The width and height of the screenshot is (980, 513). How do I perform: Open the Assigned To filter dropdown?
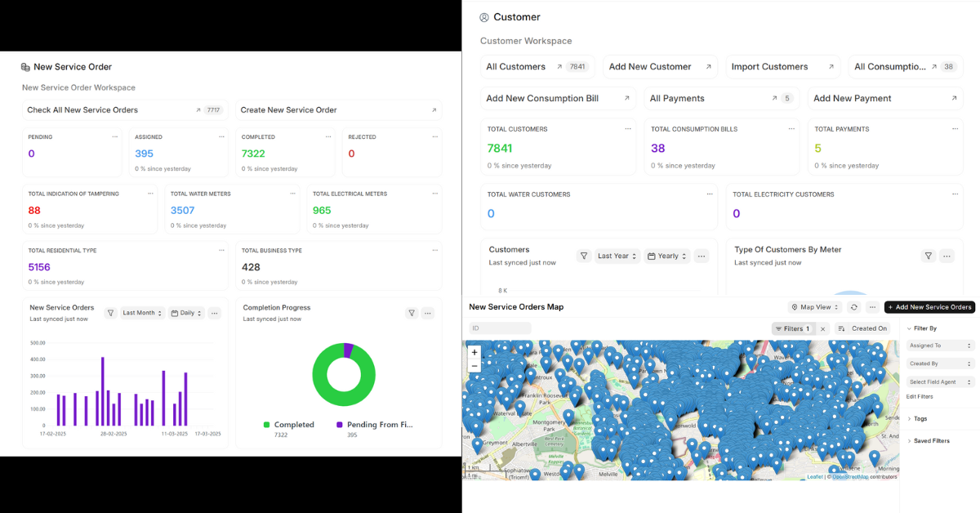(941, 346)
